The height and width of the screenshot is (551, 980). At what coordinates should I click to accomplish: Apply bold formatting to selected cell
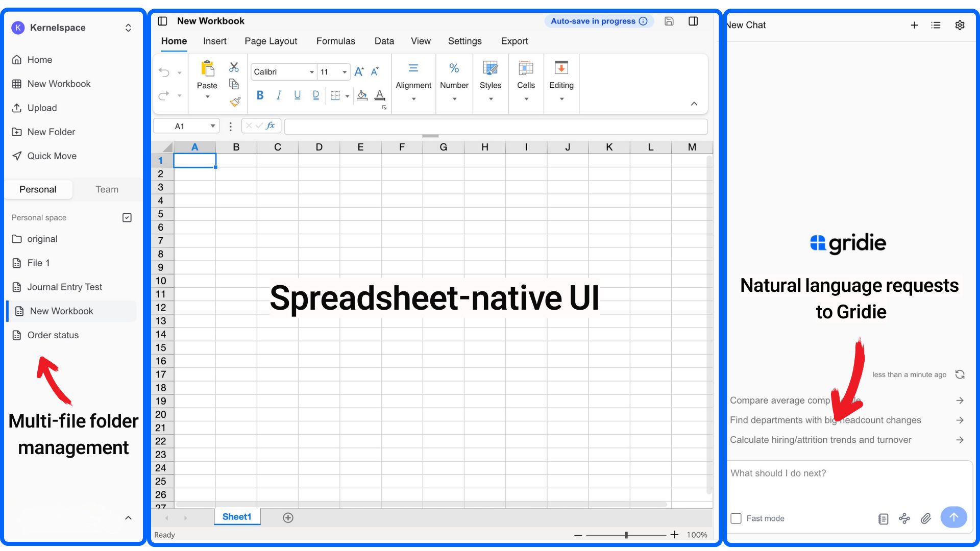pyautogui.click(x=260, y=95)
